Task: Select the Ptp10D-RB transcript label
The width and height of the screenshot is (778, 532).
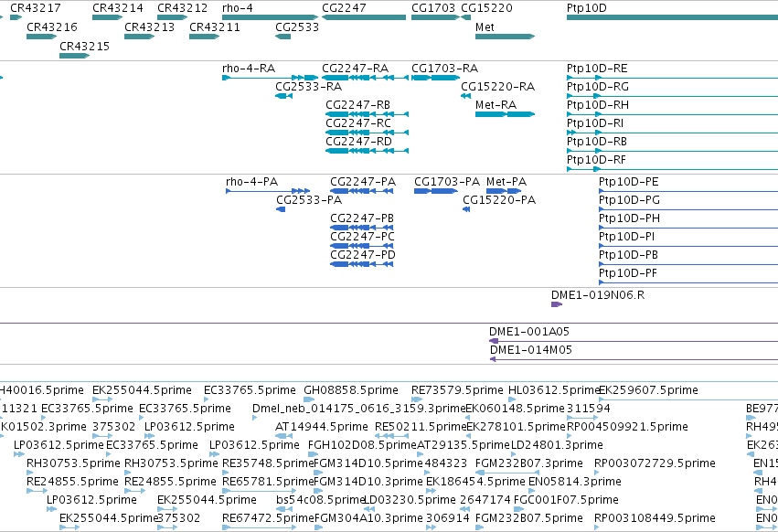Action: (597, 142)
